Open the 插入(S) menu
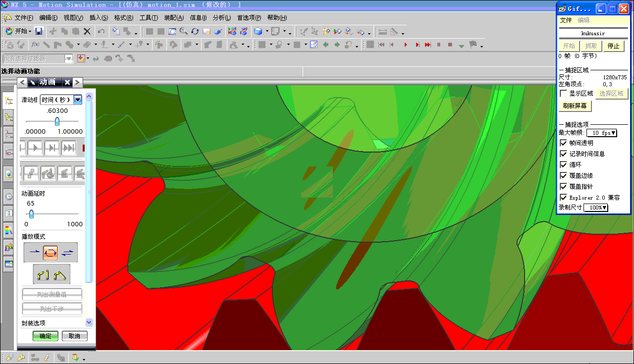The height and width of the screenshot is (364, 634). [99, 18]
